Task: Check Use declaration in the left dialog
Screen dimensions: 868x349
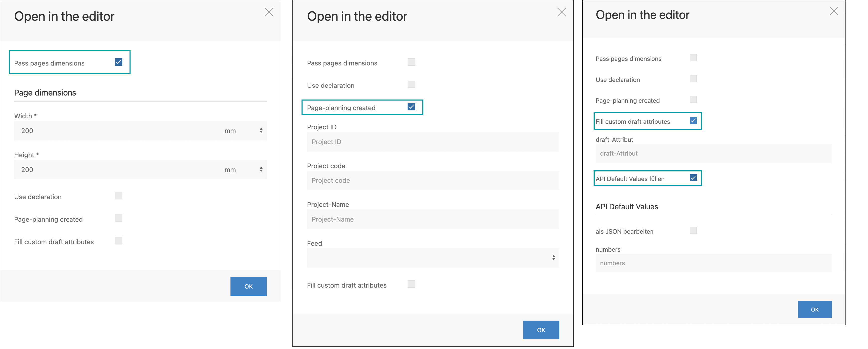Action: (x=118, y=196)
